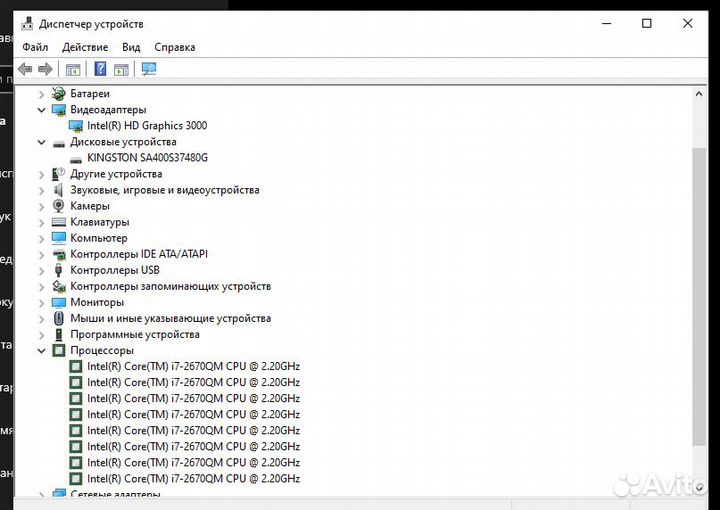Click the Контроллеры USB plug icon
This screenshot has width=720, height=510.
point(58,270)
